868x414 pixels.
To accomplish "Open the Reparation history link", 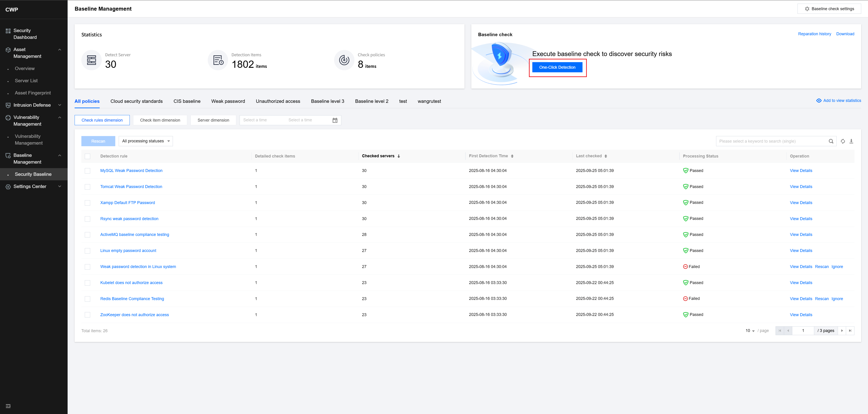I will (814, 34).
